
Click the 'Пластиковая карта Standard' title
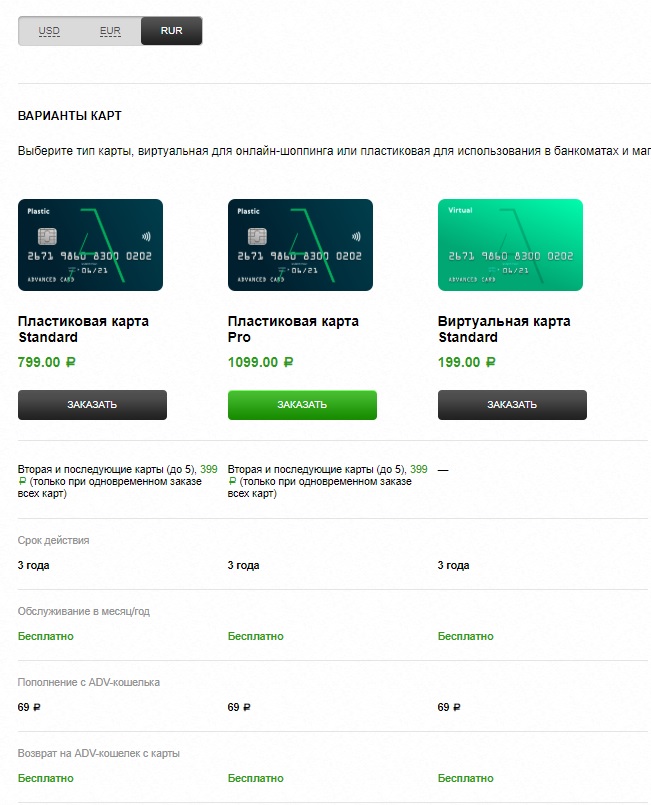coord(83,329)
